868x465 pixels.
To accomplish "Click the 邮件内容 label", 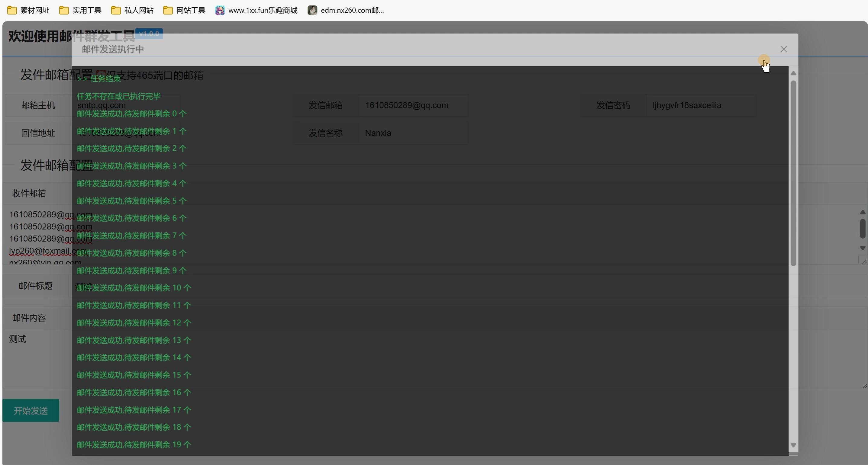I will point(29,318).
